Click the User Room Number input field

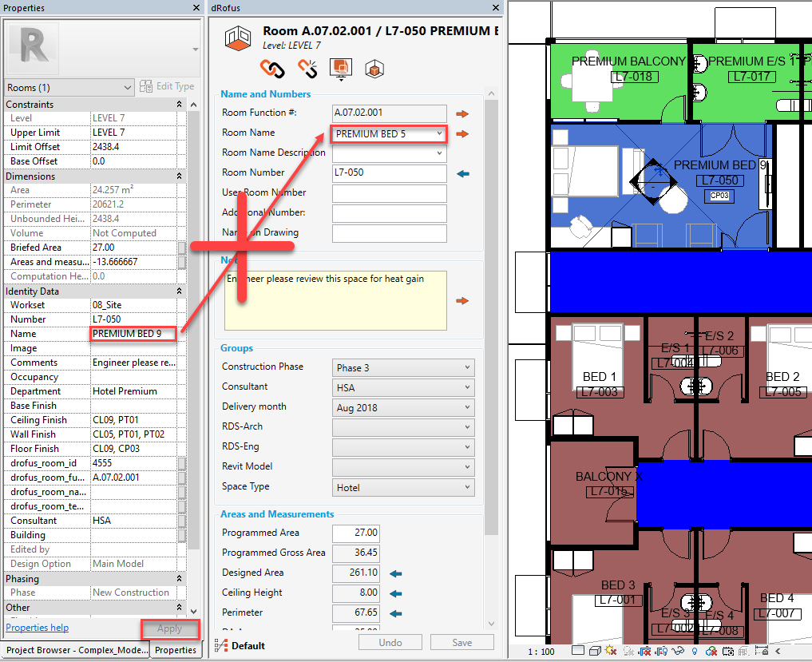coord(389,193)
